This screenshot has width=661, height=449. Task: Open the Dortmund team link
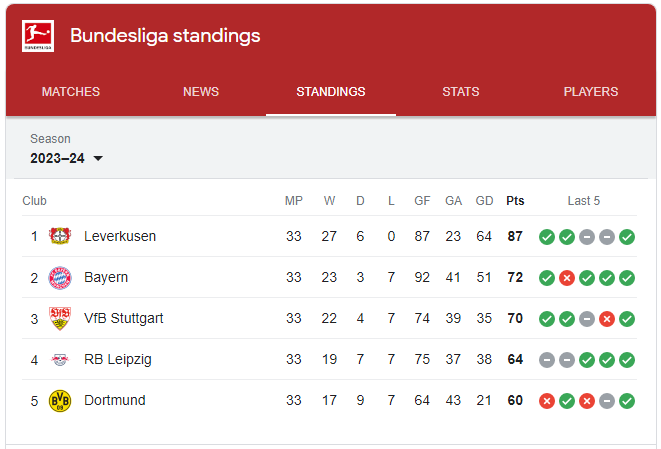click(115, 400)
